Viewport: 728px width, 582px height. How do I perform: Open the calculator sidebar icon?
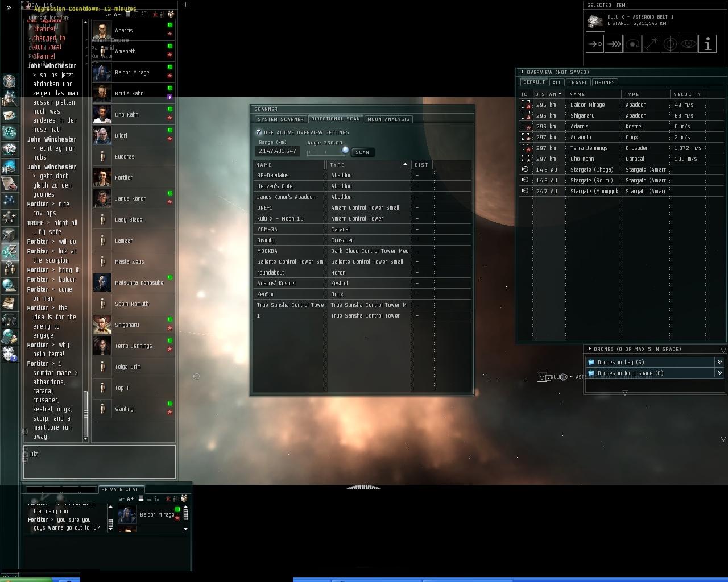coord(9,336)
